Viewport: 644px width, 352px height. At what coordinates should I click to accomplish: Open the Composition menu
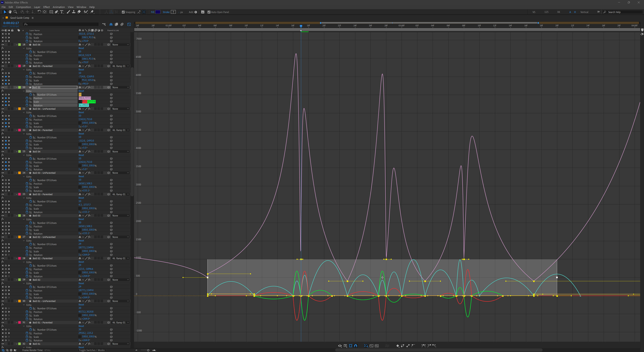[23, 7]
